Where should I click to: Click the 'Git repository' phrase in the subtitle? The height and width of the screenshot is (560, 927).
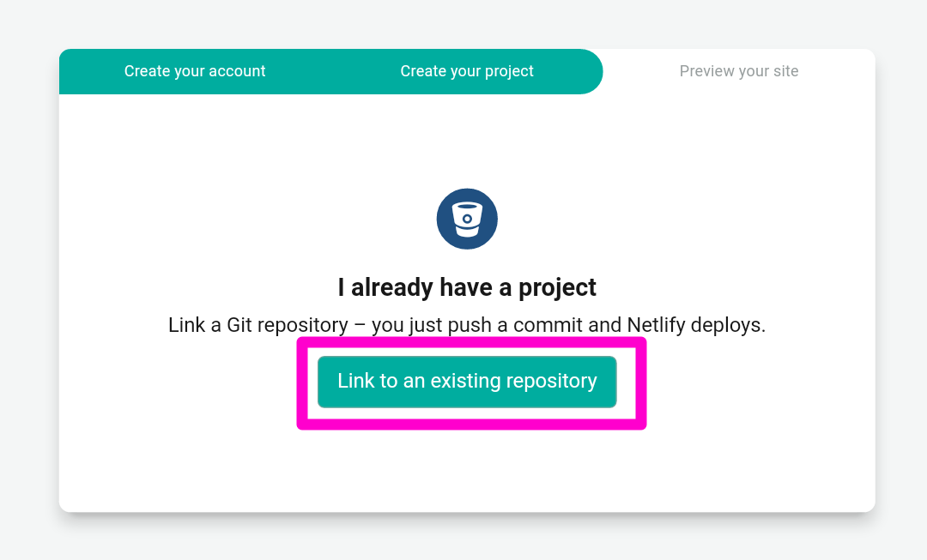pyautogui.click(x=288, y=325)
